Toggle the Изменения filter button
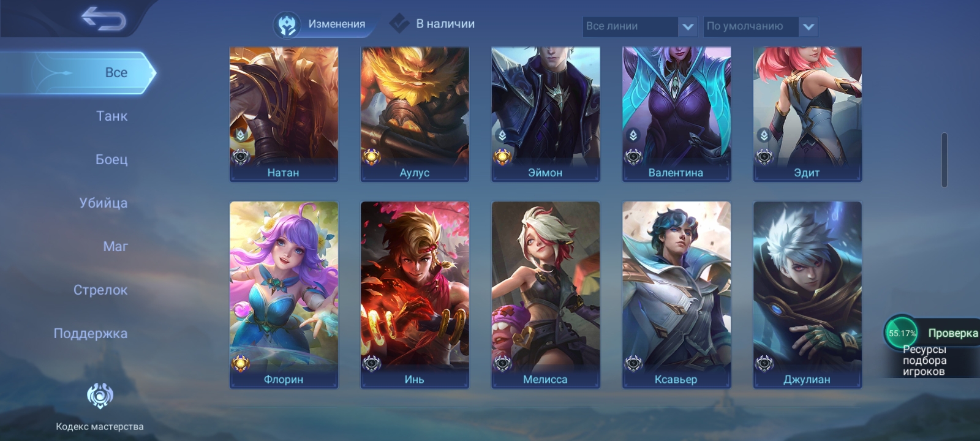The width and height of the screenshot is (980, 441). (324, 24)
